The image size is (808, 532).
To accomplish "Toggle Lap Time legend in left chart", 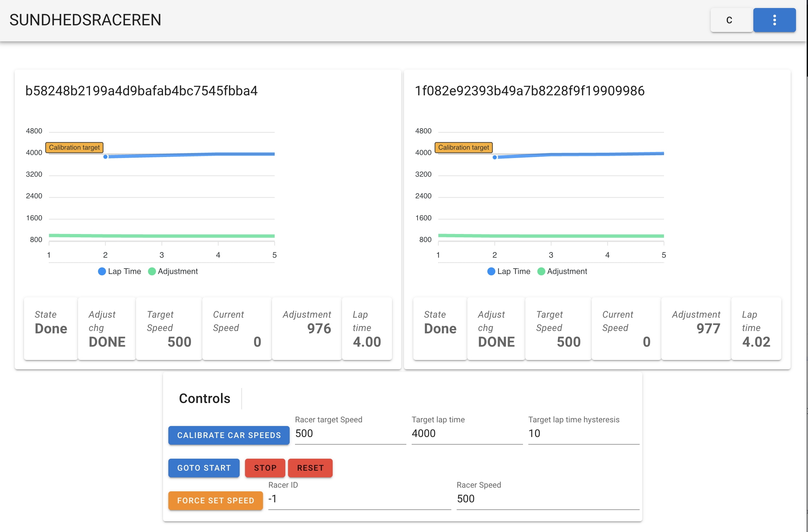I will coord(120,271).
